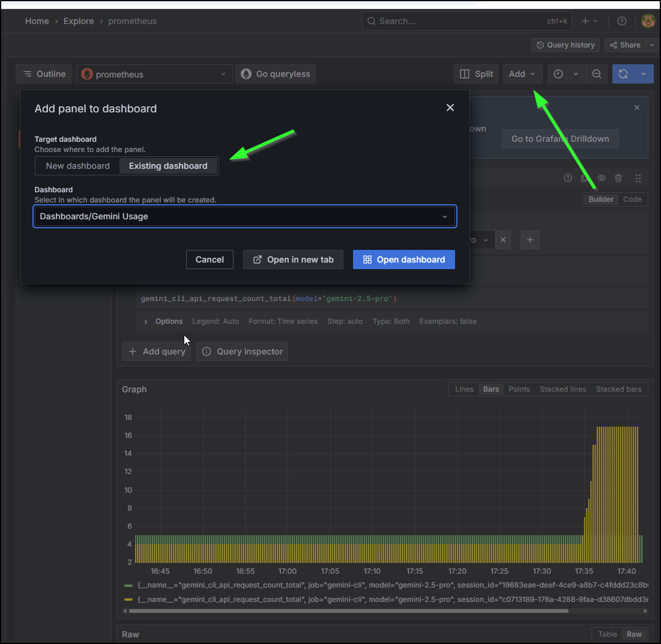Viewport: 661px width, 644px height.
Task: Go to Home in the breadcrumb
Action: 37,21
